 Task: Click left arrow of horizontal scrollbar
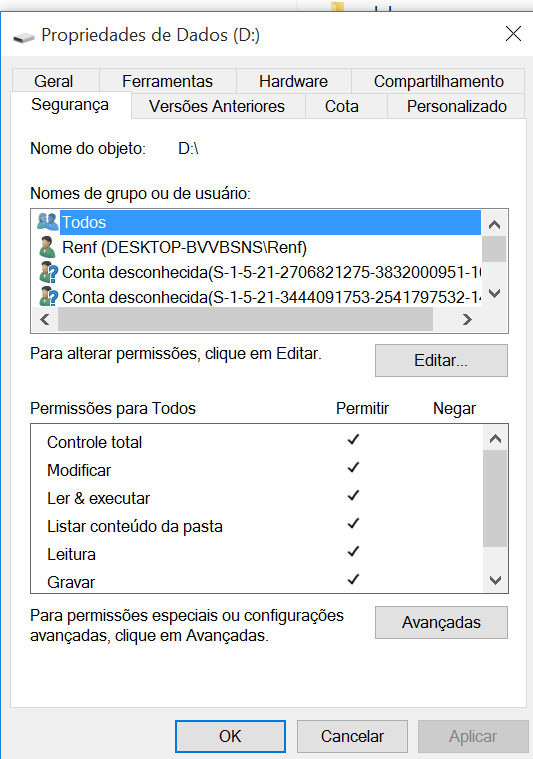(x=45, y=319)
